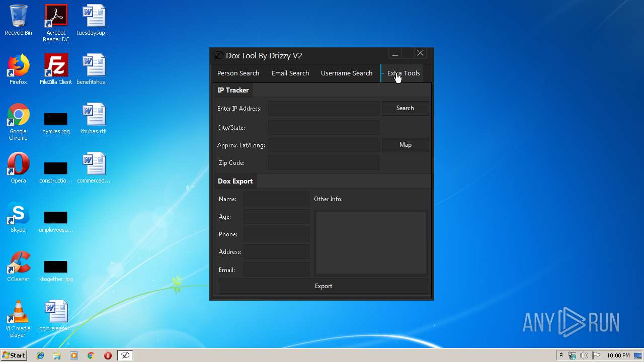Image resolution: width=644 pixels, height=362 pixels.
Task: Open CCleaner desktop shortcut
Action: point(18,266)
